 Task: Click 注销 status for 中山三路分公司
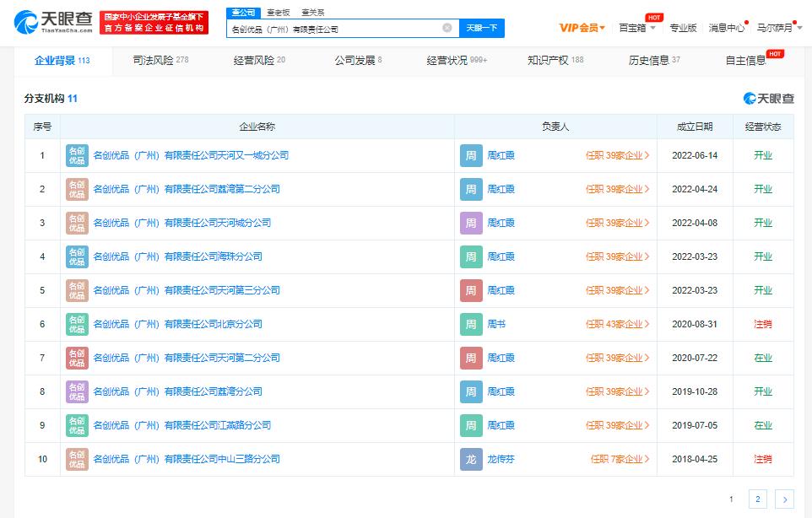(x=763, y=459)
